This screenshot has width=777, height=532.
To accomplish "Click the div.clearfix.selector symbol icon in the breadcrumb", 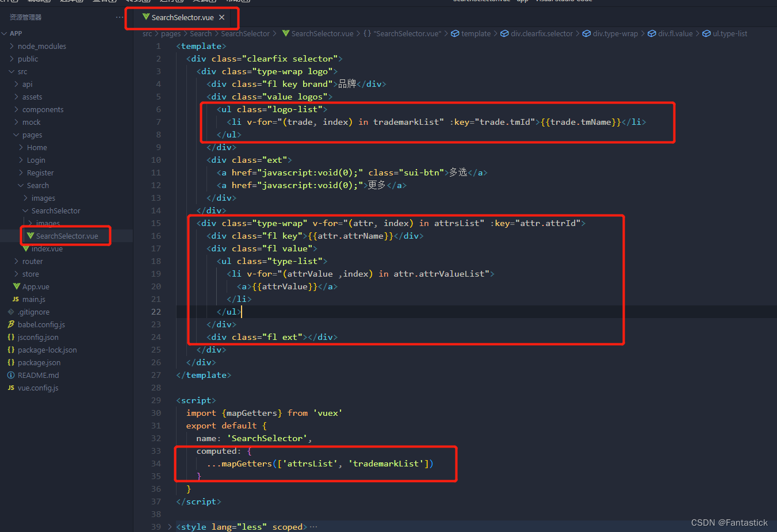I will coord(504,33).
